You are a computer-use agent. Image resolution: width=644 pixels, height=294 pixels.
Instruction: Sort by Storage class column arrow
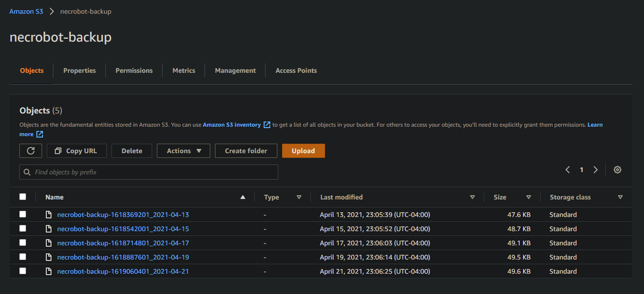coord(620,197)
